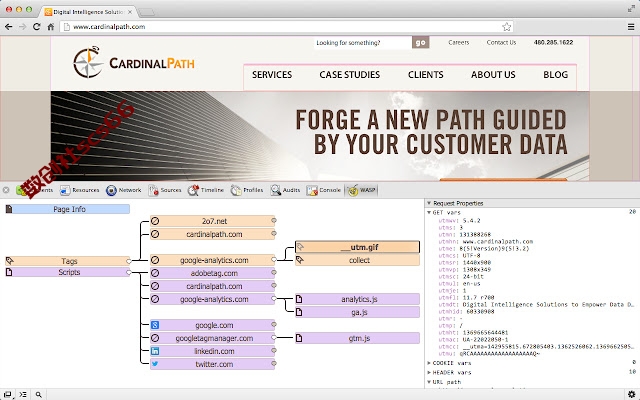The height and width of the screenshot is (400, 640).
Task: Click the adobetag.com script node
Action: click(212, 273)
